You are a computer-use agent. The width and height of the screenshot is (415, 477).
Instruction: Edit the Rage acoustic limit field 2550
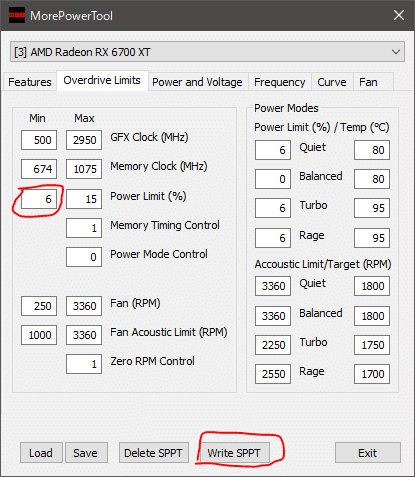[x=273, y=374]
